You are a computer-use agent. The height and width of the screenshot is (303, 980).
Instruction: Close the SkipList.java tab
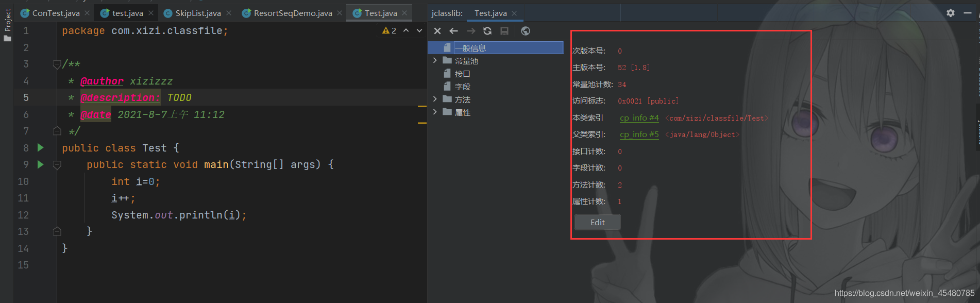[229, 13]
